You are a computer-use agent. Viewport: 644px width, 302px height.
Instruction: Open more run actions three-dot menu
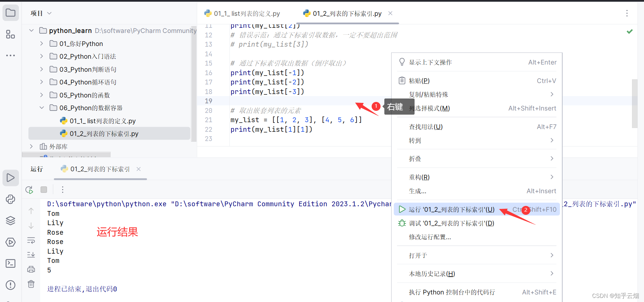tap(63, 189)
